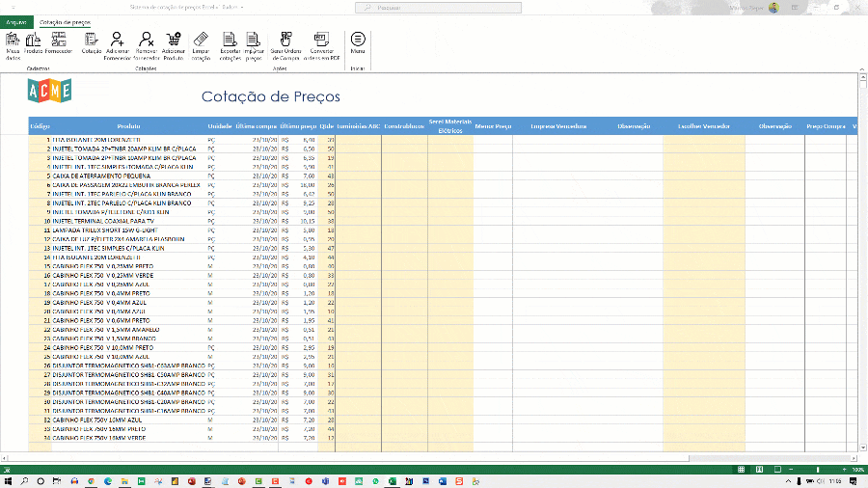Click Gerar Ordens de Compra icon
868x488 pixels.
click(285, 45)
